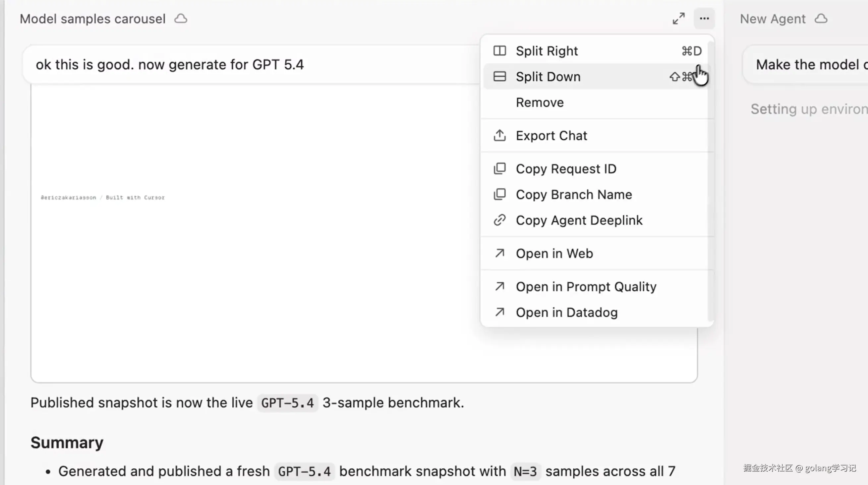The image size is (868, 485).
Task: Click the Copy Agent Deeplink chain icon
Action: (x=500, y=220)
